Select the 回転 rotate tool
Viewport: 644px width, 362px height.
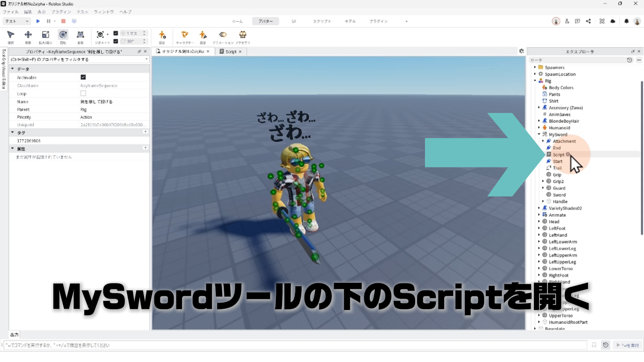point(63,35)
